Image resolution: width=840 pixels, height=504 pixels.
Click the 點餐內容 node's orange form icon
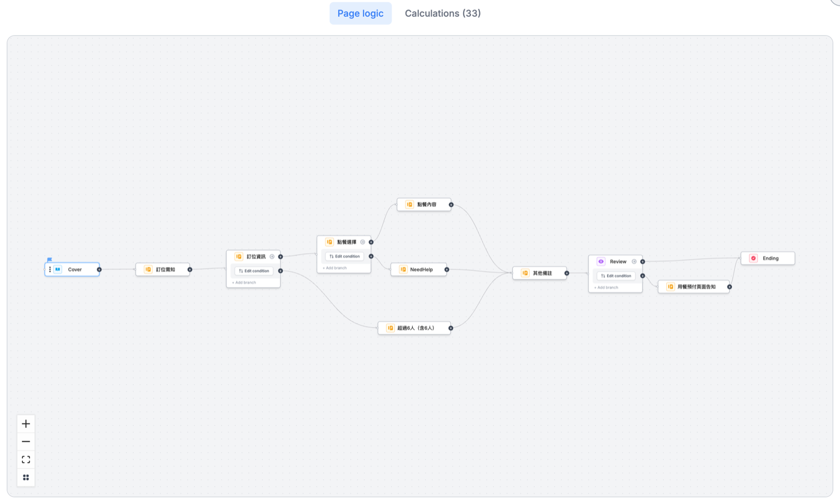pyautogui.click(x=409, y=204)
